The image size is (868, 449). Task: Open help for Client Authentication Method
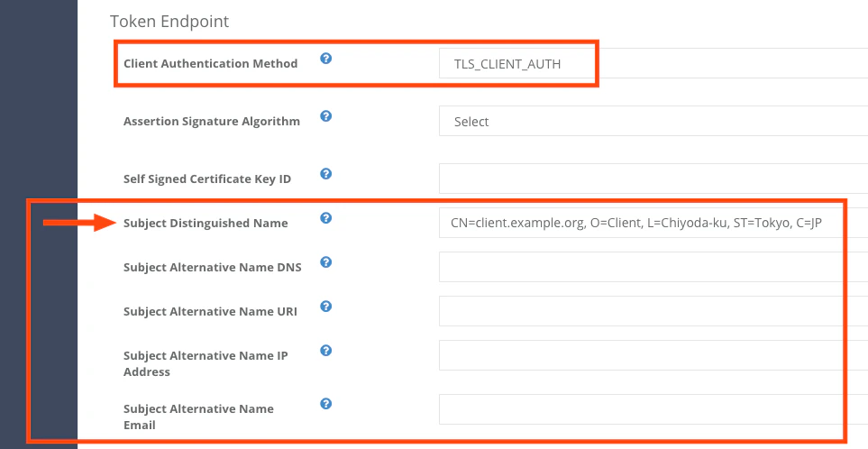coord(326,58)
